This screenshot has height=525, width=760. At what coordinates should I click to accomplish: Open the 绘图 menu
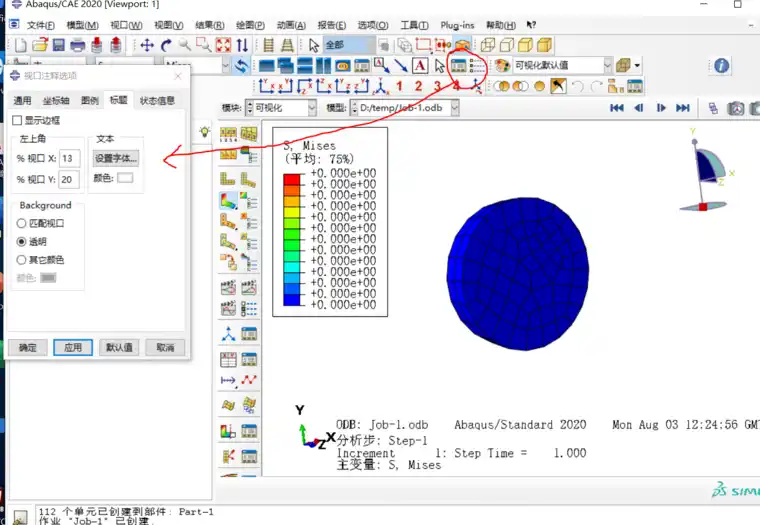coord(250,25)
